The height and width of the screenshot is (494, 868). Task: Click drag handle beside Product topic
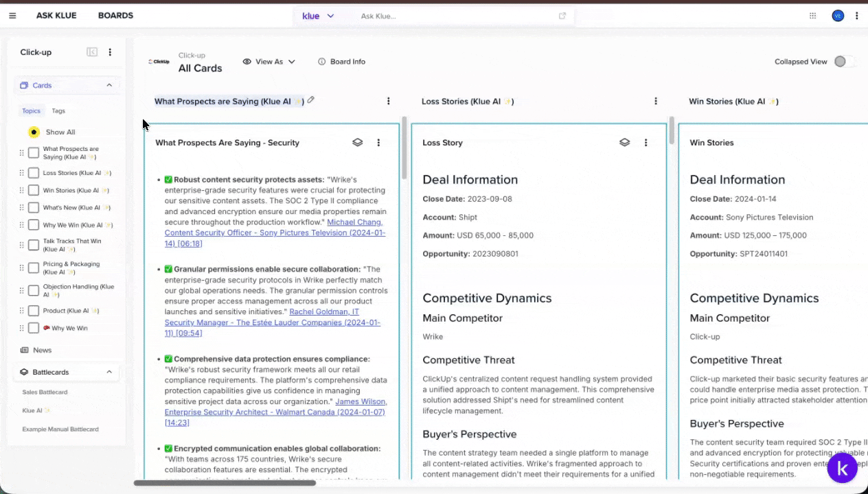(21, 311)
